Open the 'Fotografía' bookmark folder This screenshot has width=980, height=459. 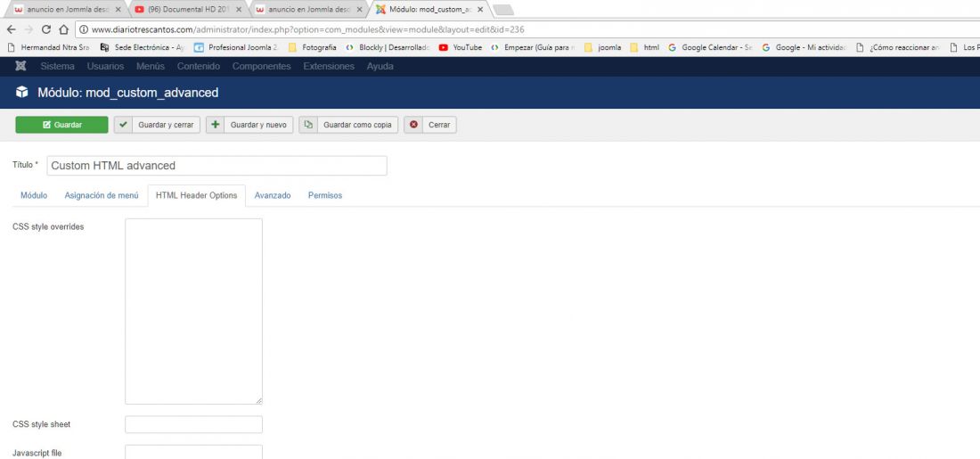pyautogui.click(x=313, y=47)
